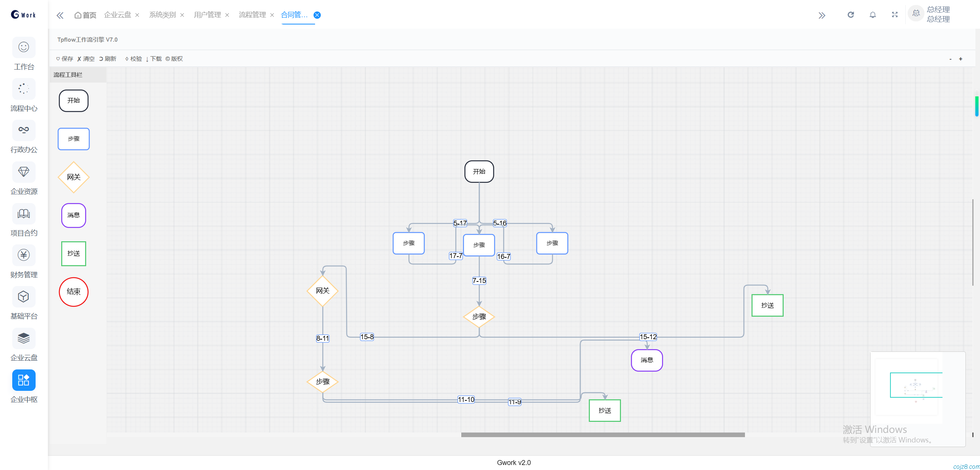
Task: Click the canvas horizontal scrollbar
Action: click(x=603, y=435)
